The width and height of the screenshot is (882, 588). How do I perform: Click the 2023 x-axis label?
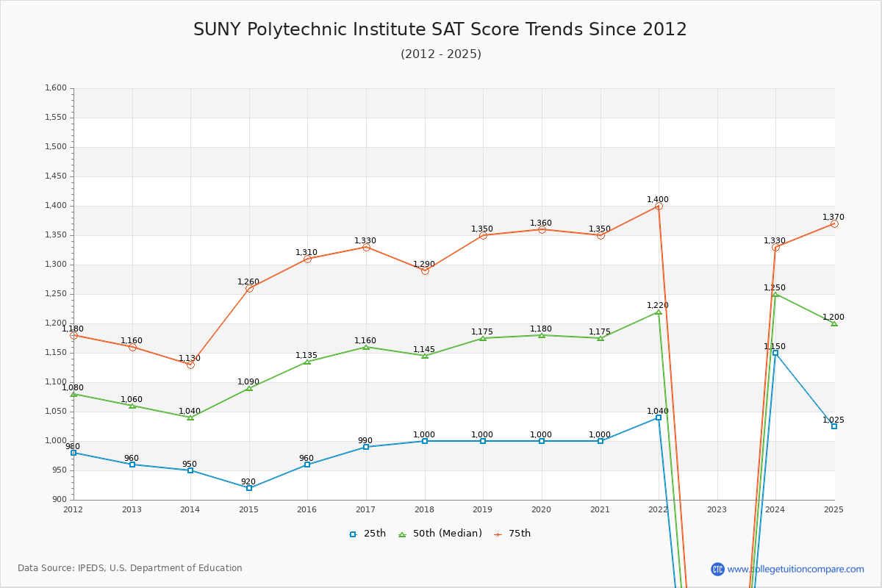point(717,509)
